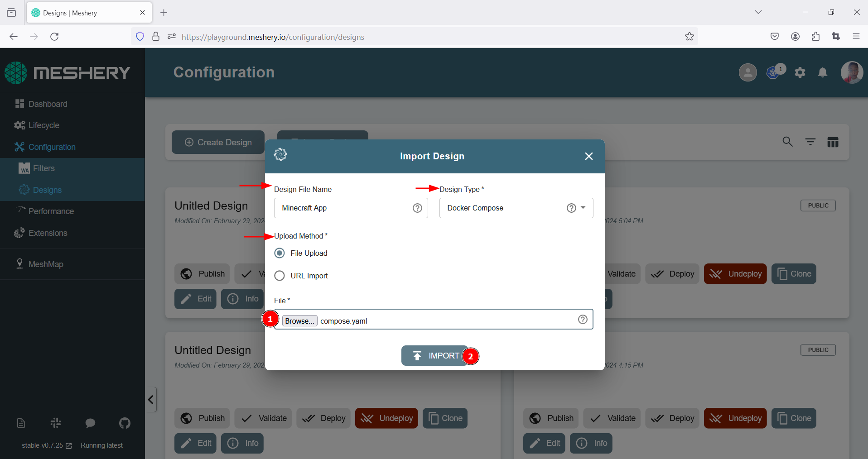Open the browser tab list dropdown
Screen dimensions: 868x459
point(758,12)
